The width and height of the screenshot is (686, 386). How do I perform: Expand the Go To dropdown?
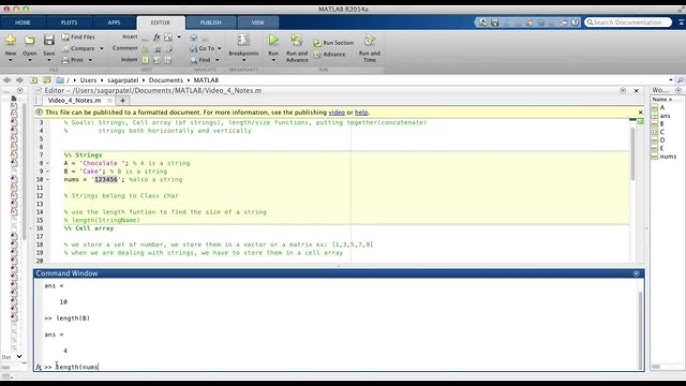tap(219, 49)
